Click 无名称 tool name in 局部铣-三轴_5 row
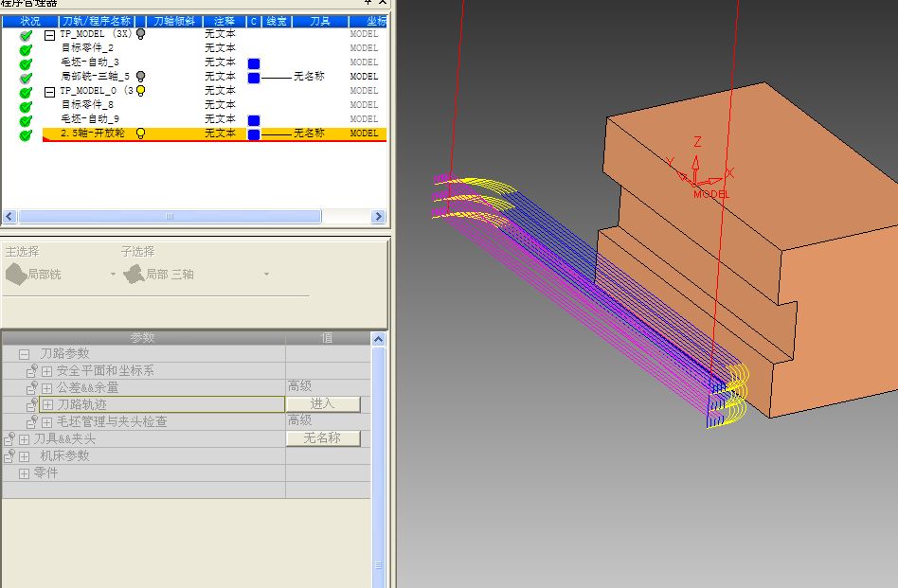The image size is (898, 588). coord(309,76)
